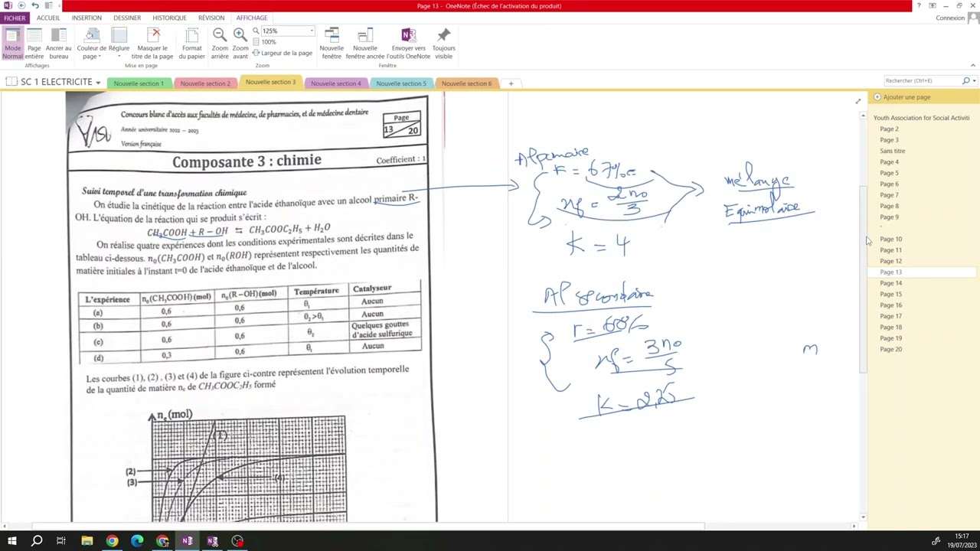Click the Back arrow in quick access toolbar

pos(21,5)
